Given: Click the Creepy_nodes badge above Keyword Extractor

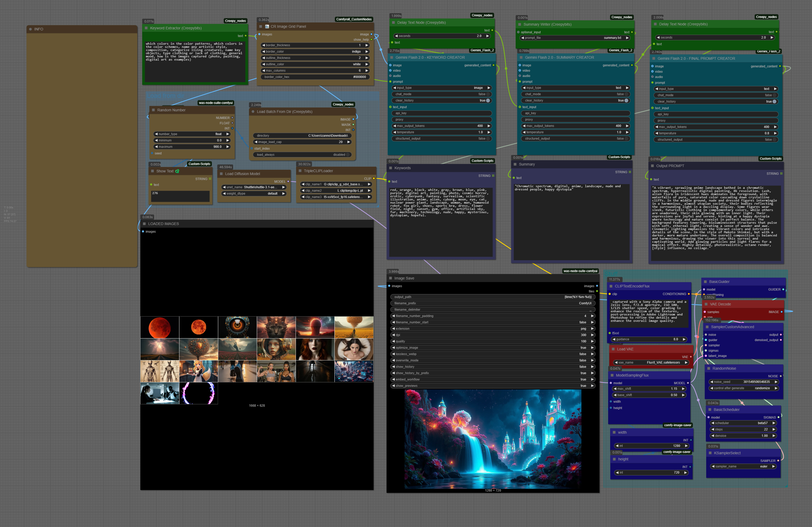Looking at the screenshot, I should (235, 21).
